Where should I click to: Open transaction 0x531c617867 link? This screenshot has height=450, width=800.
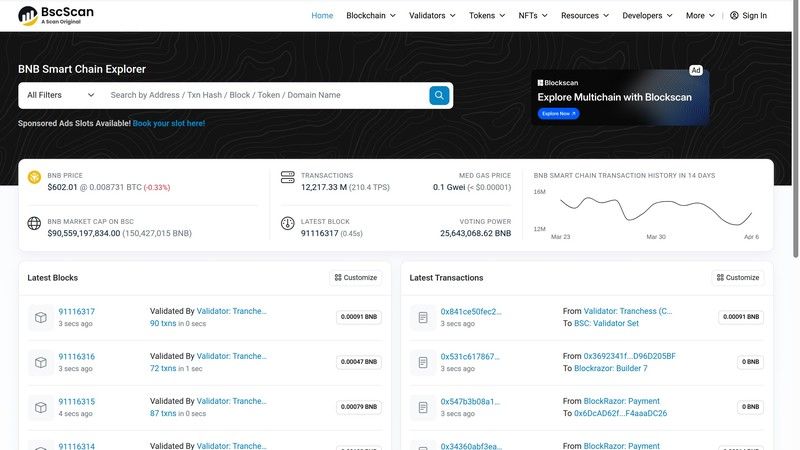click(x=470, y=357)
